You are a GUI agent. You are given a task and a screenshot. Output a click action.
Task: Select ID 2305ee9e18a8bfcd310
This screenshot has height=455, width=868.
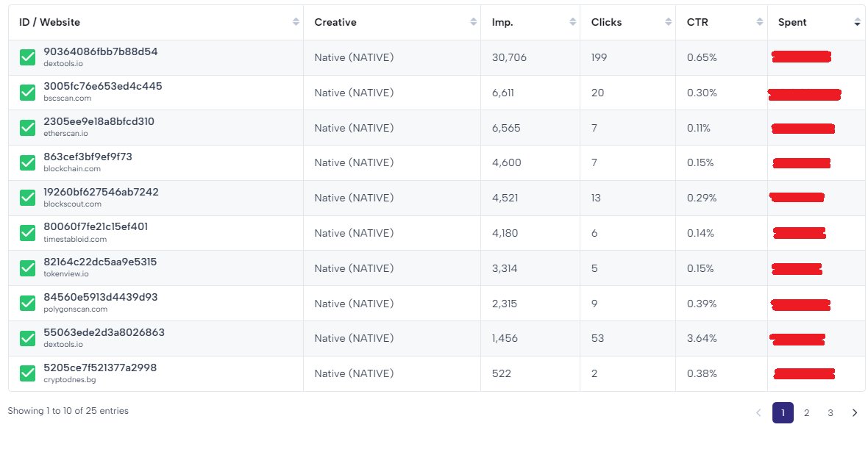99,121
